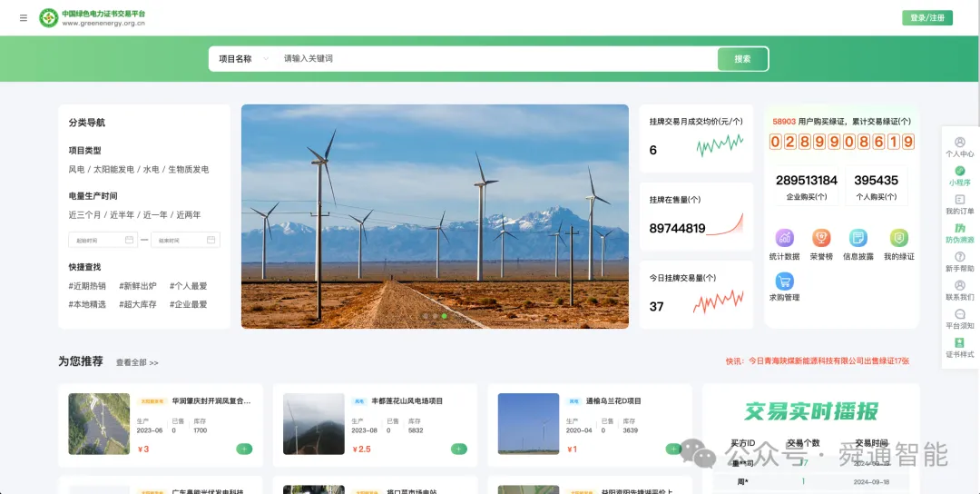Screen dimensions: 980x494
Task: Click the #超大库存 quick tag
Action: 138,304
